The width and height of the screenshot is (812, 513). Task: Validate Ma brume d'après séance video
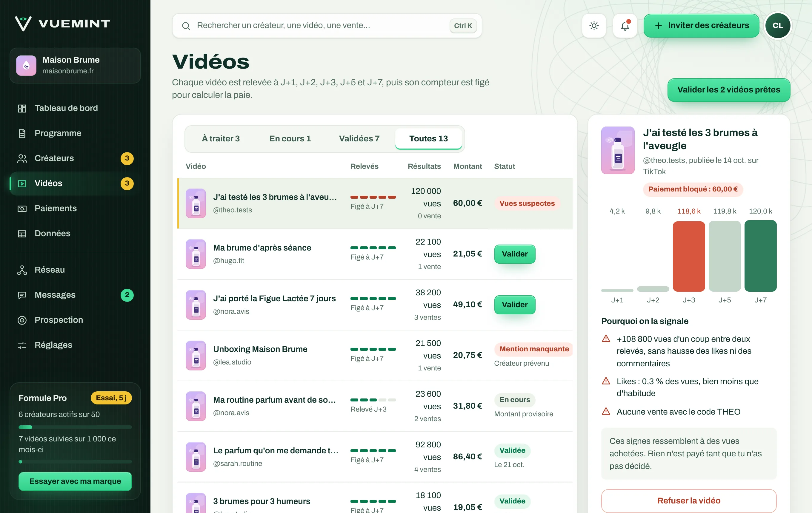[514, 254]
